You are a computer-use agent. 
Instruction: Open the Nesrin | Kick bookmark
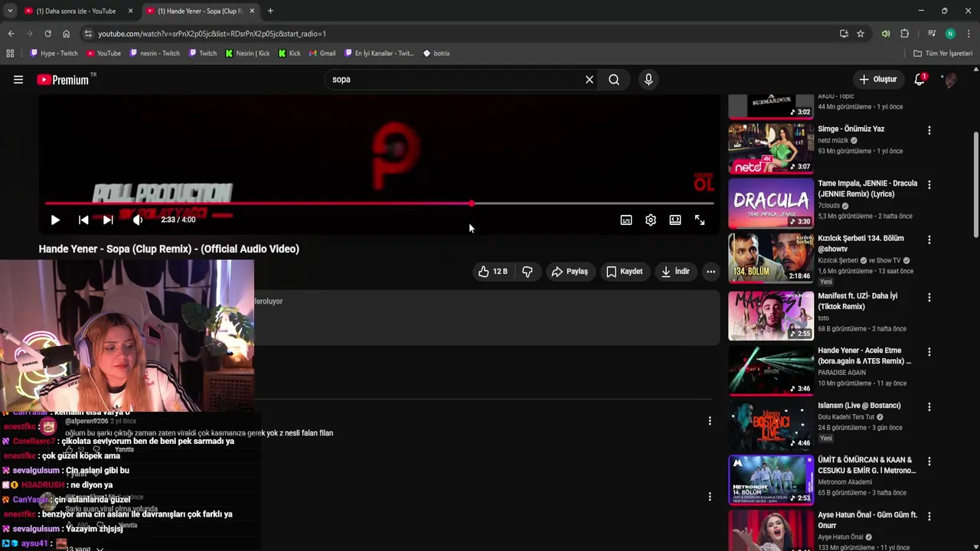pyautogui.click(x=247, y=54)
